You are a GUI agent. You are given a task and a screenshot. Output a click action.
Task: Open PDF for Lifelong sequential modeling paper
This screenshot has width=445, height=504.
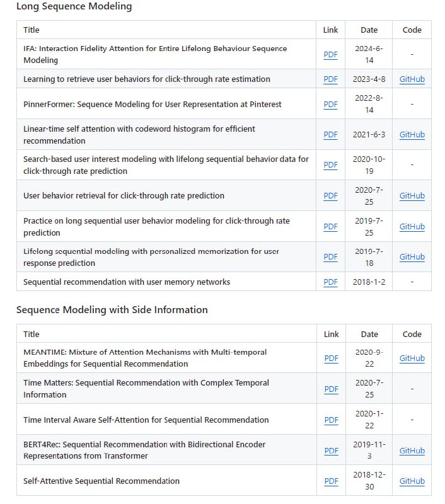pyautogui.click(x=330, y=257)
